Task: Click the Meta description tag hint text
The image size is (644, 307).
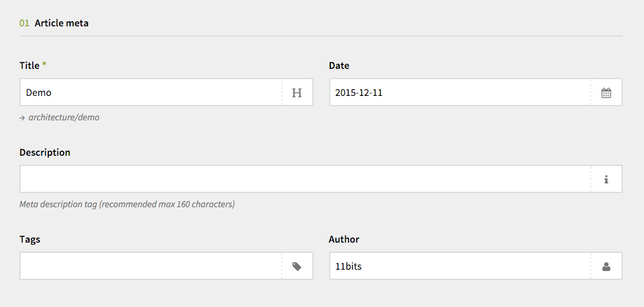Action: click(x=127, y=205)
